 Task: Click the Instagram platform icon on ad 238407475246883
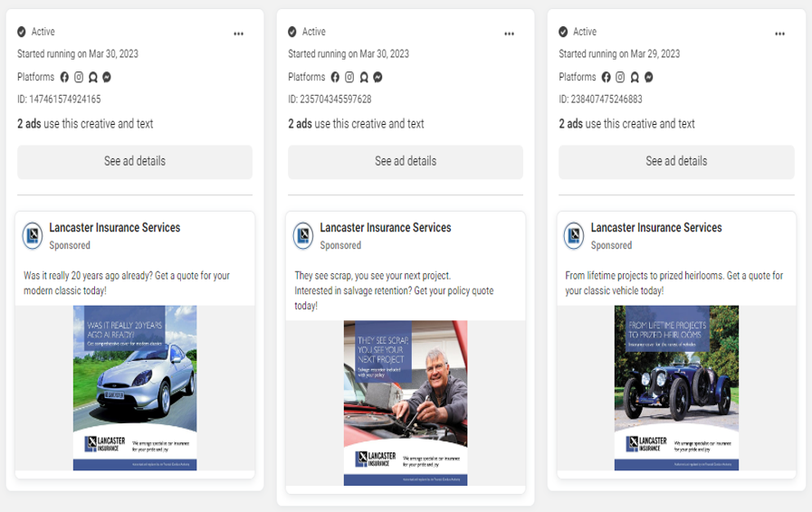tap(620, 77)
